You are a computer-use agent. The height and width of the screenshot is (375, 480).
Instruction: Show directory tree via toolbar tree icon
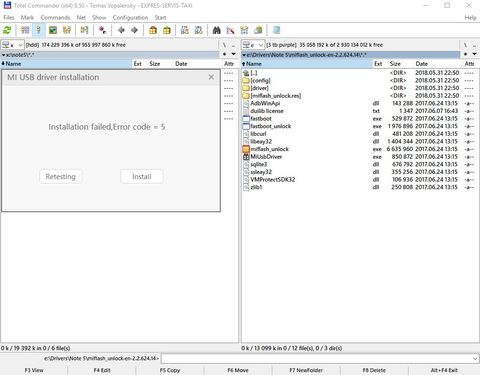coord(67,30)
